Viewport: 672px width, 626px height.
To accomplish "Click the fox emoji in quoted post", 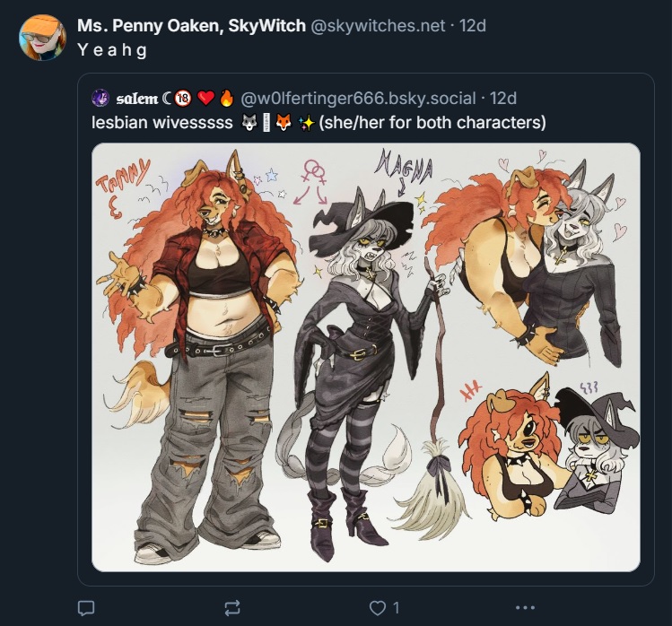I will click(x=283, y=123).
